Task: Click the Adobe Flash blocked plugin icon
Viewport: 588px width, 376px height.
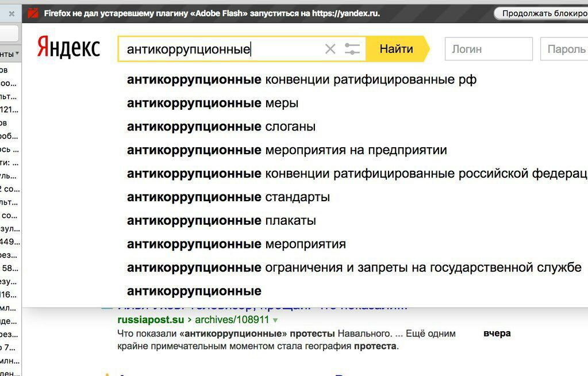Action: coord(33,13)
